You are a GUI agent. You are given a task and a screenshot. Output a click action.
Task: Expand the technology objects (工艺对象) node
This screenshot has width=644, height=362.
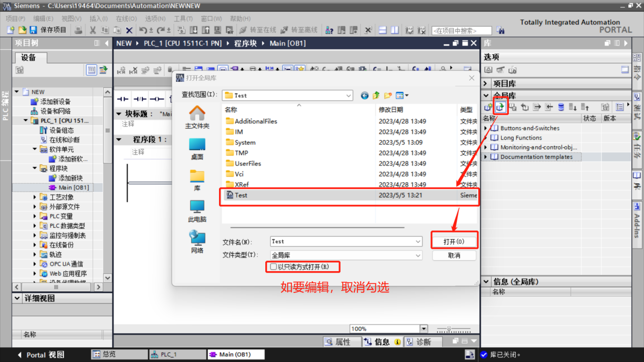[x=35, y=197]
